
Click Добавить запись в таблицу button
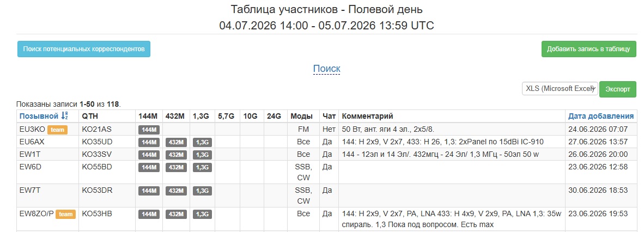[x=588, y=49]
